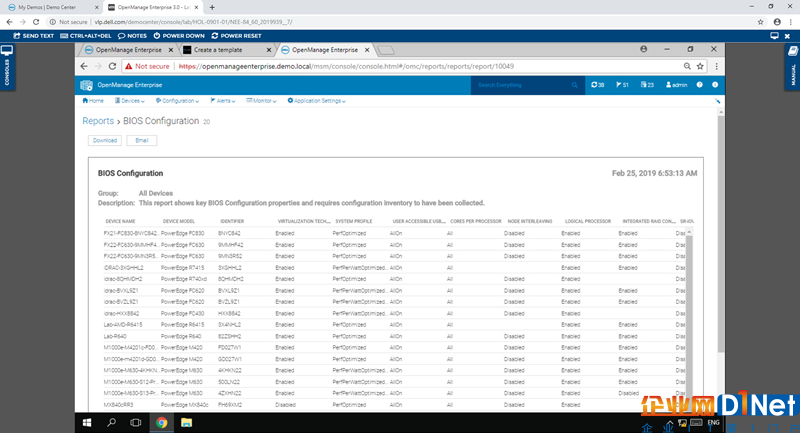The image size is (800, 433).
Task: Click the DEVICE MODEL column header
Action: (x=179, y=221)
